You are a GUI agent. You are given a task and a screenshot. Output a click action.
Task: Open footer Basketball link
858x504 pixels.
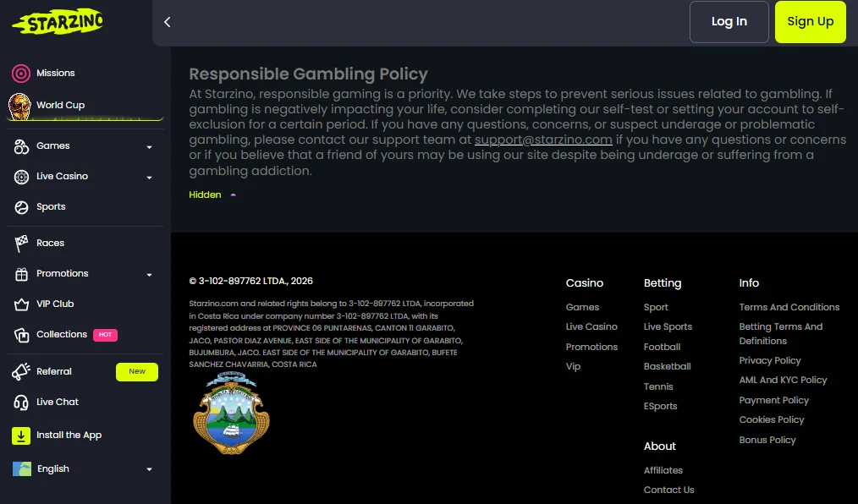click(x=667, y=366)
